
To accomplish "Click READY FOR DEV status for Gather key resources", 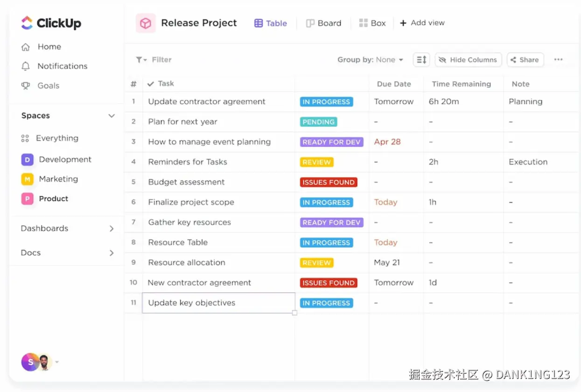I will click(331, 223).
